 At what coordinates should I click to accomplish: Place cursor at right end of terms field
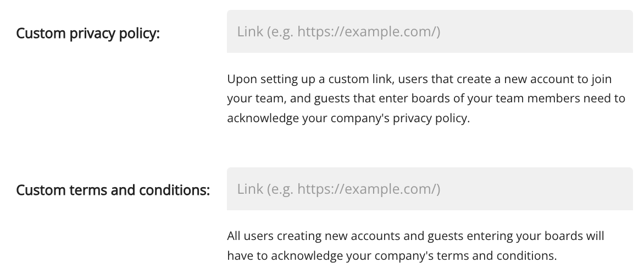click(x=621, y=189)
